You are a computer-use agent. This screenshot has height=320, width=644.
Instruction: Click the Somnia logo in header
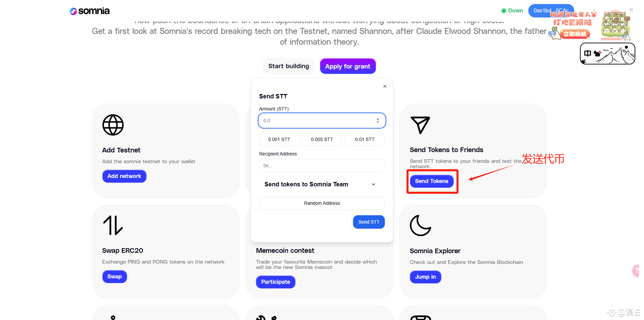coord(90,11)
